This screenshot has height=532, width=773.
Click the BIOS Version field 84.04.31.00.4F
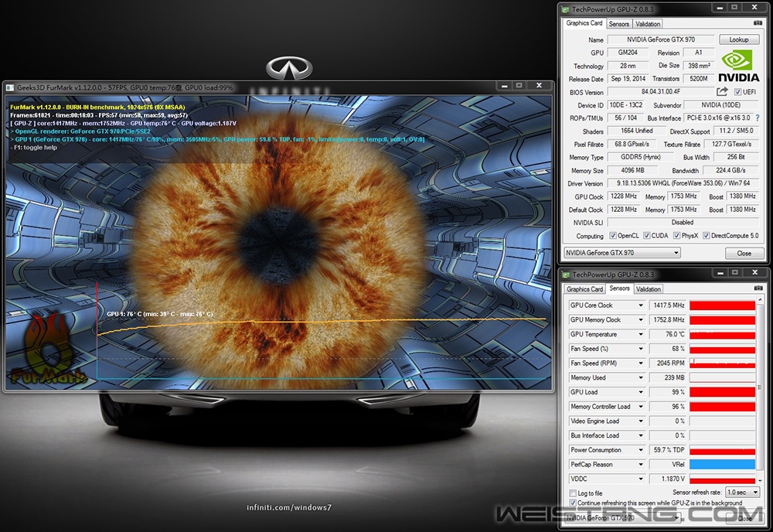[x=661, y=92]
